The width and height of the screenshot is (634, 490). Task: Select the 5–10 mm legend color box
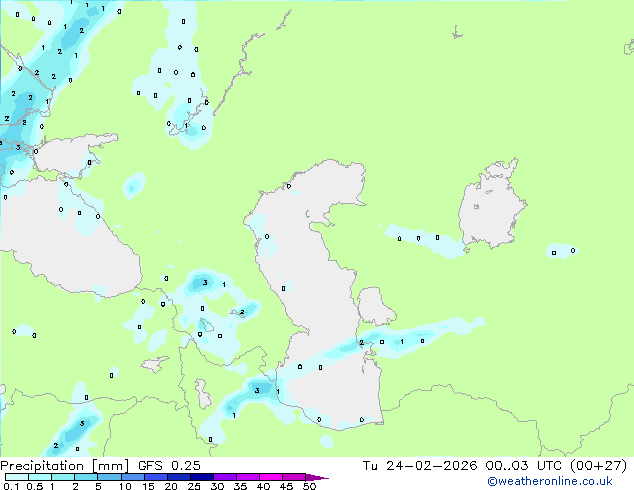[109, 477]
